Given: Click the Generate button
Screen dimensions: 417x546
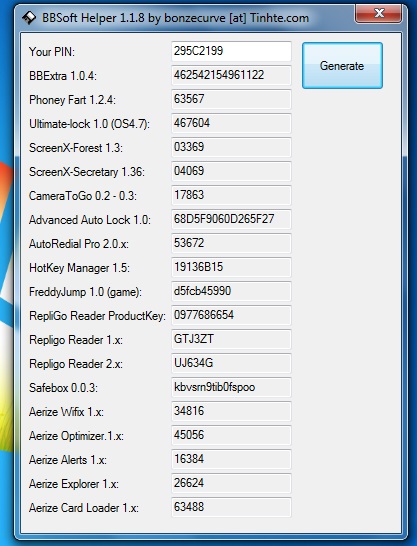Looking at the screenshot, I should pos(342,65).
